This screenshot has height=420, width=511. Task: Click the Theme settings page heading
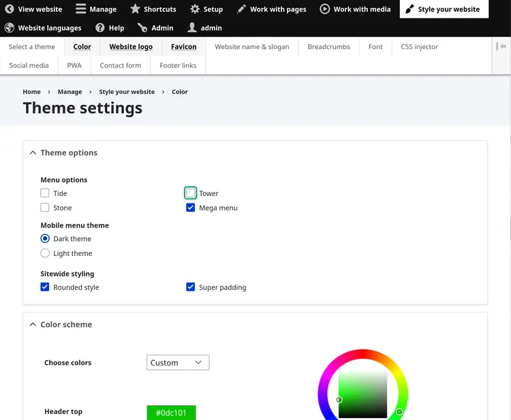82,108
